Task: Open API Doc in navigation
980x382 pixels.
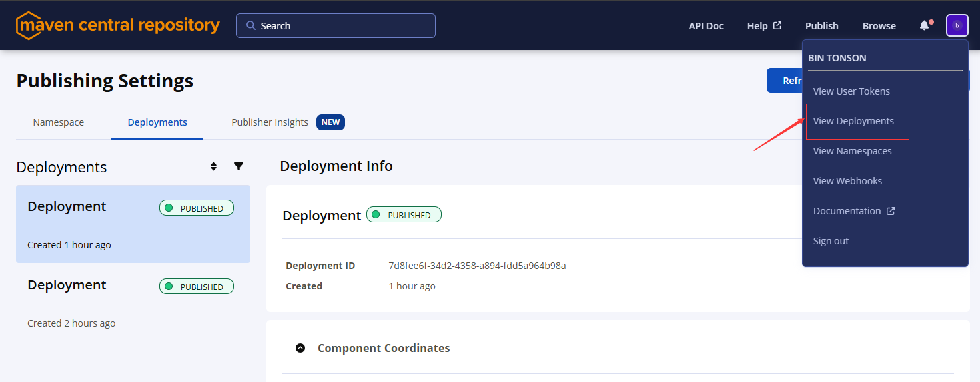Action: click(706, 25)
